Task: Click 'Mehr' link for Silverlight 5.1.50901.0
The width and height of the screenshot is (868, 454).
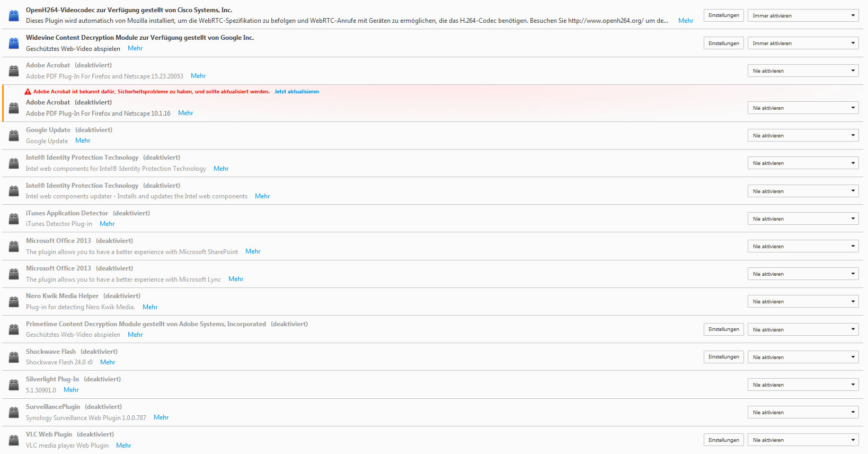Action: pyautogui.click(x=71, y=390)
